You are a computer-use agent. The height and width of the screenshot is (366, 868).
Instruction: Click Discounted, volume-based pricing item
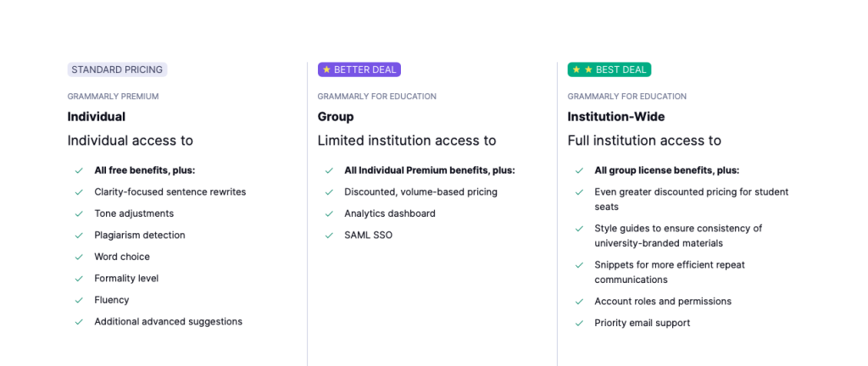click(420, 191)
